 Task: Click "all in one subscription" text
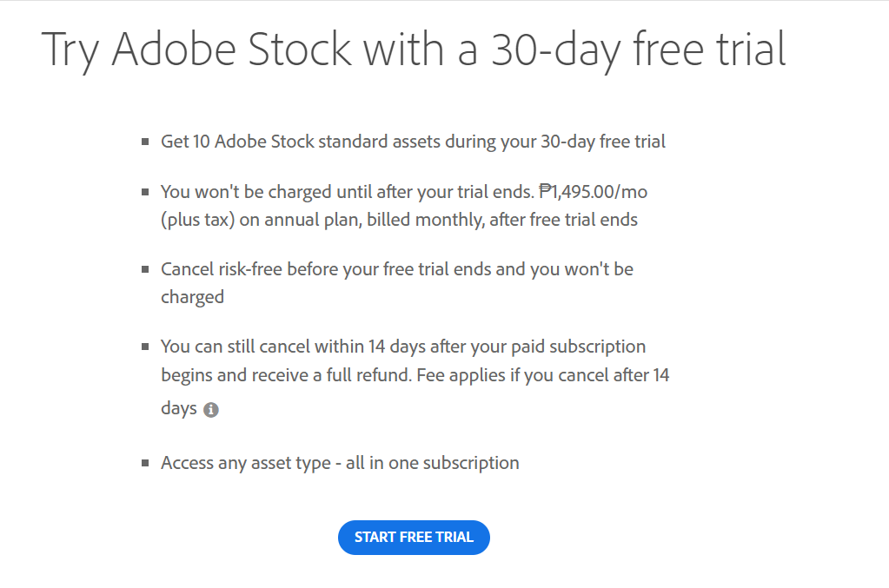click(x=433, y=463)
